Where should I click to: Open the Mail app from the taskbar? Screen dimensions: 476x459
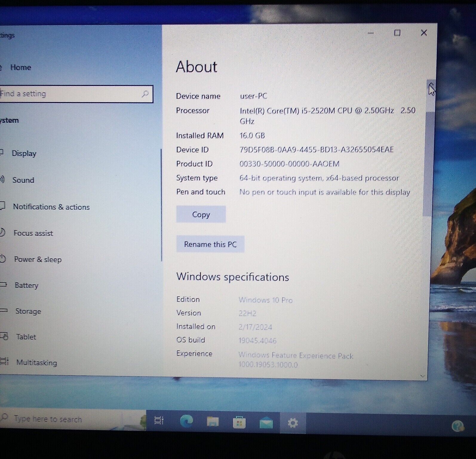click(266, 423)
